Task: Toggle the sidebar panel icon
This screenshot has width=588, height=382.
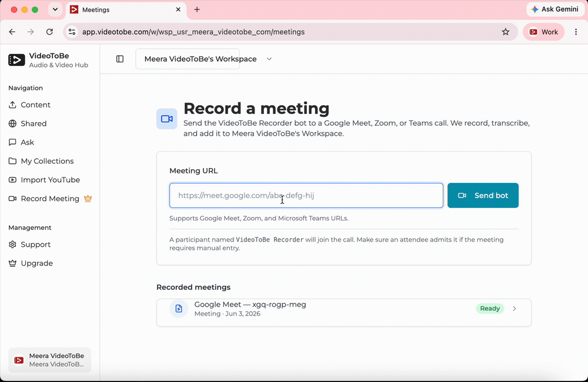Action: tap(120, 59)
